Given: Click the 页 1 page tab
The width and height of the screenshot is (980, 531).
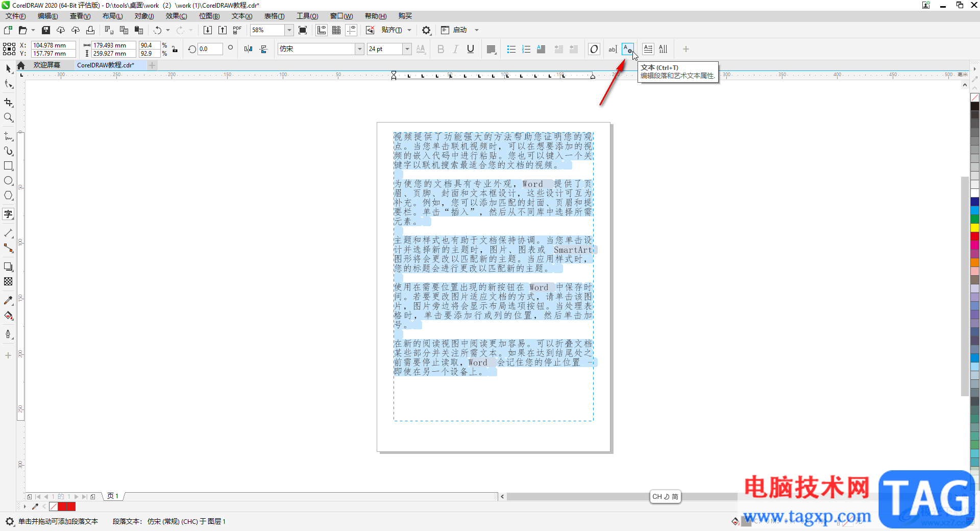Looking at the screenshot, I should (113, 496).
